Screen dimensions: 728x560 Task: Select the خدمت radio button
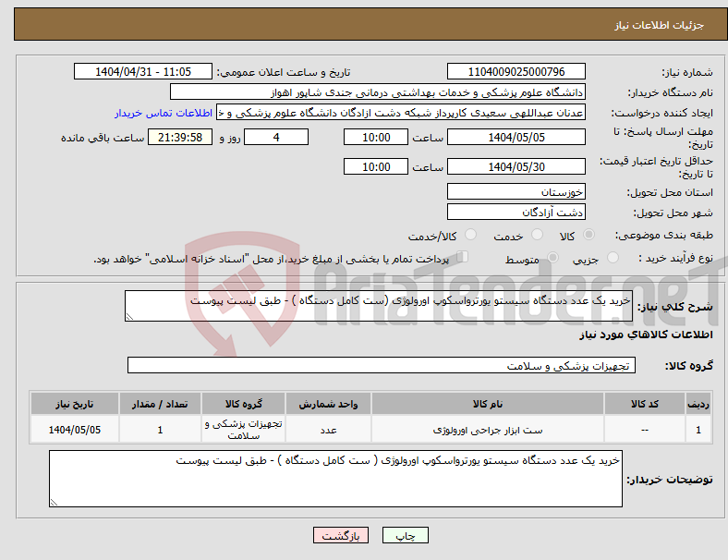click(x=537, y=235)
